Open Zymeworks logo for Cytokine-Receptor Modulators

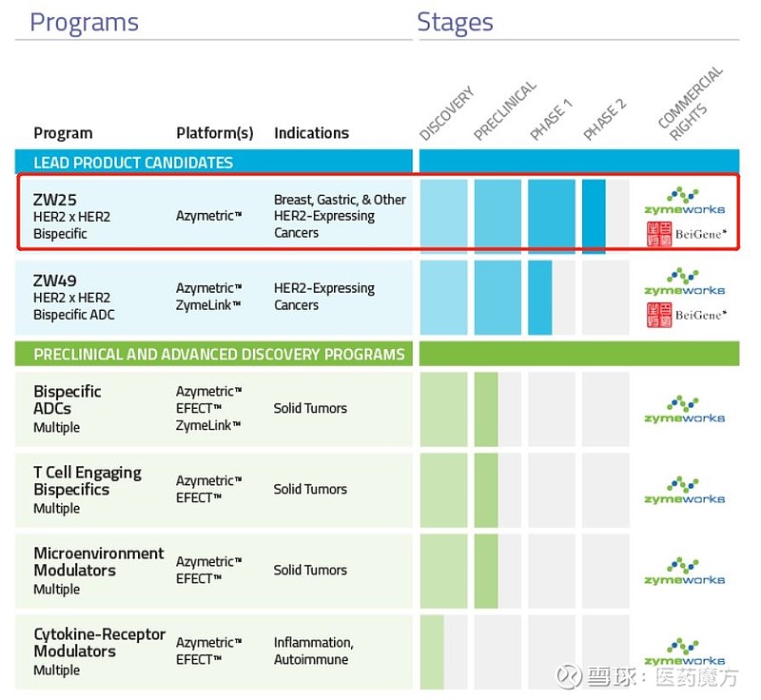point(684,652)
